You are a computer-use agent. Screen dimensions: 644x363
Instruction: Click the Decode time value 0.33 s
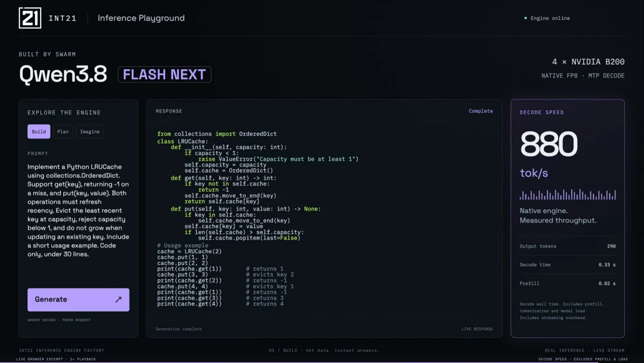pos(607,265)
